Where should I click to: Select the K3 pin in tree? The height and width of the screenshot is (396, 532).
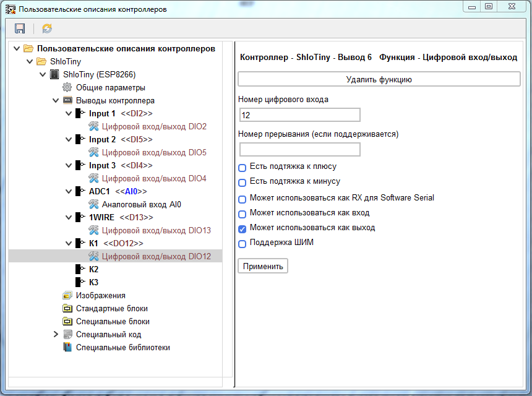93,282
